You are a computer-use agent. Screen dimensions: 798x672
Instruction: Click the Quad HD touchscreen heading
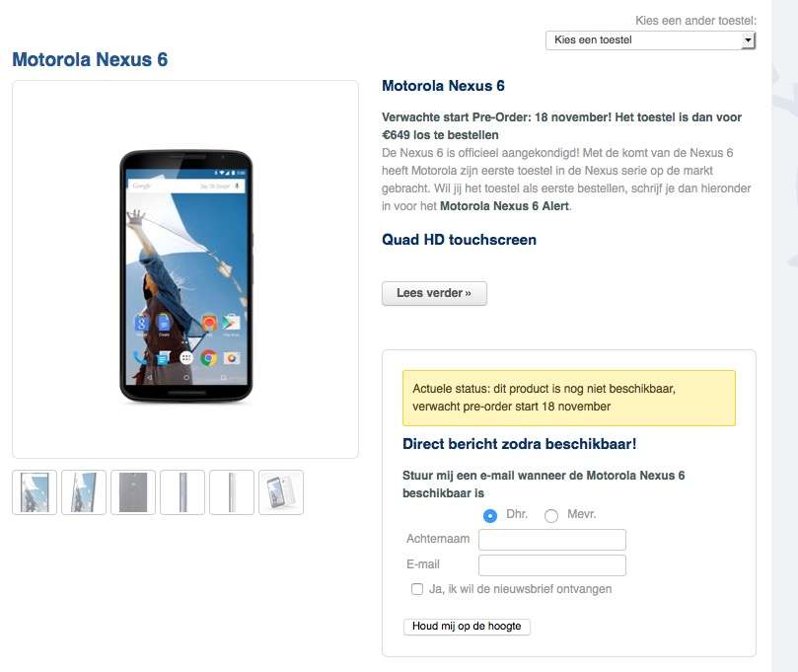click(x=459, y=240)
